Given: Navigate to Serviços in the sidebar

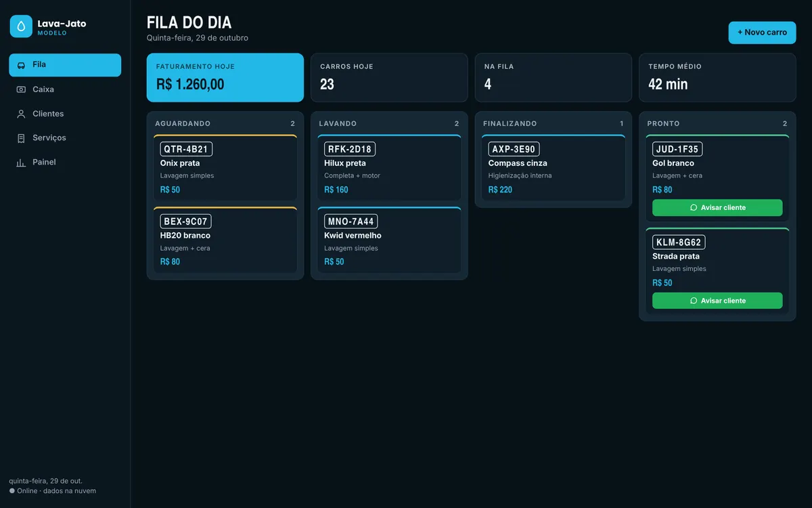Looking at the screenshot, I should pyautogui.click(x=65, y=138).
